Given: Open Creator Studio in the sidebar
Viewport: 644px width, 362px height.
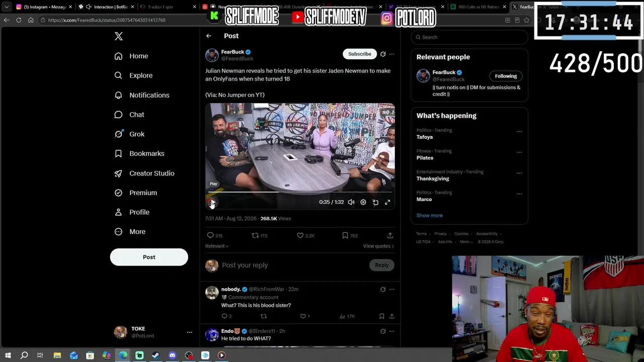Looking at the screenshot, I should (x=144, y=173).
